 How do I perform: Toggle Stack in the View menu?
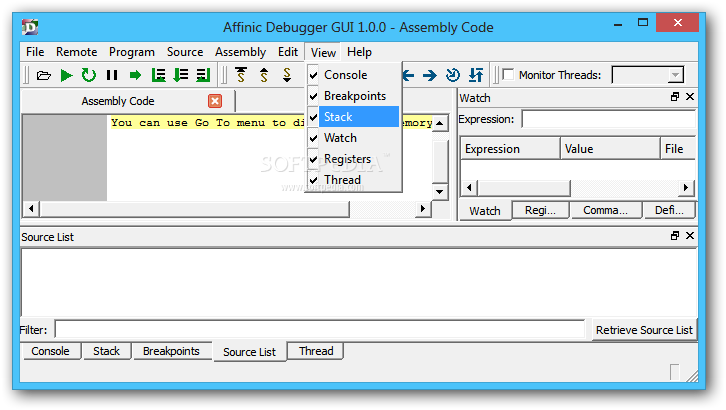tap(354, 117)
